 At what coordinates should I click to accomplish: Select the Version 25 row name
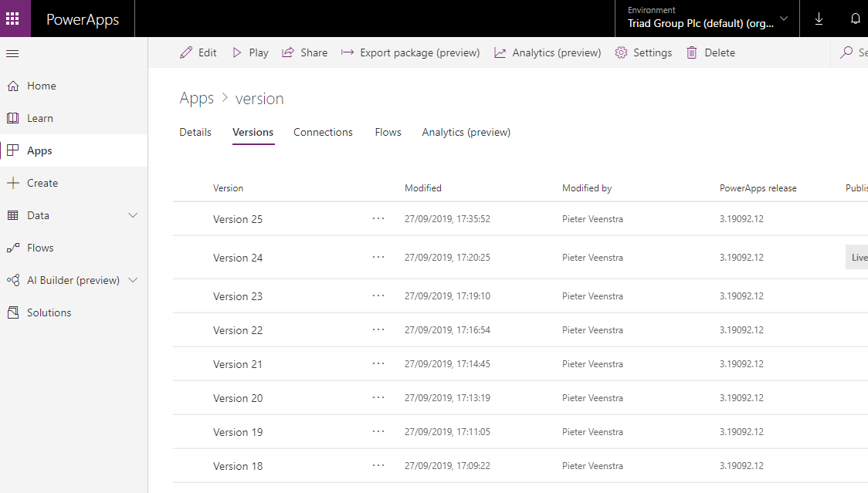click(238, 219)
